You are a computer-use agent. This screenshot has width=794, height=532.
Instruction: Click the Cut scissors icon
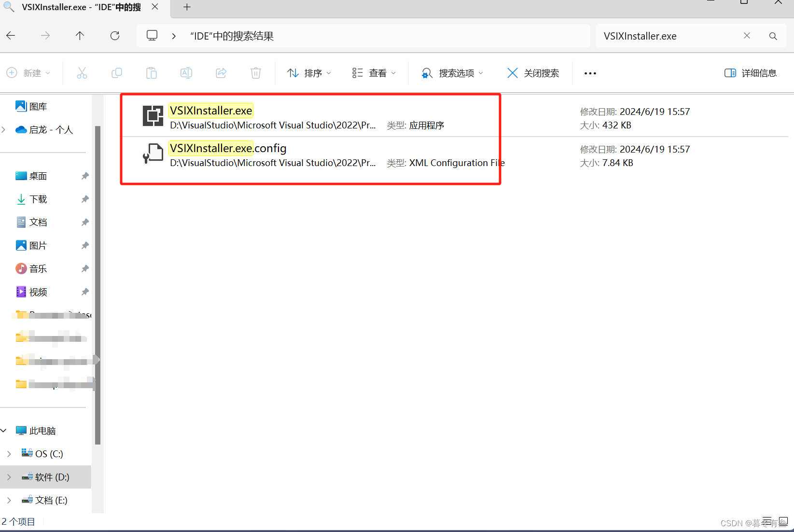[82, 73]
